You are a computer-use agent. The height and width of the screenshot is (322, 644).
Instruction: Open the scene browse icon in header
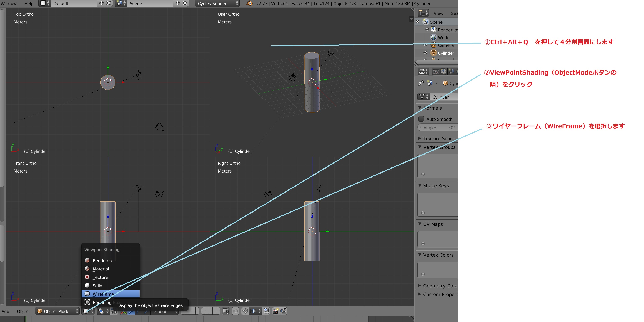(121, 3)
